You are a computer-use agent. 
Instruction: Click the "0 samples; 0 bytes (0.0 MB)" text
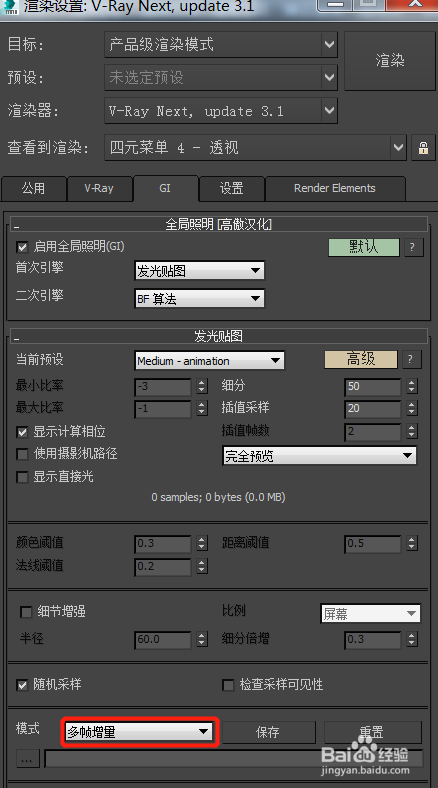pyautogui.click(x=218, y=498)
